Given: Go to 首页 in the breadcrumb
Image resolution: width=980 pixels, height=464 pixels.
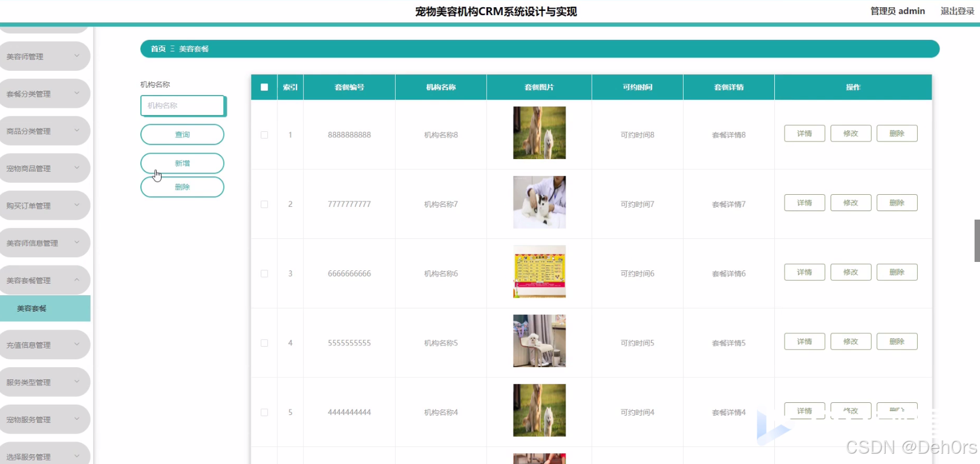Looking at the screenshot, I should (x=158, y=49).
